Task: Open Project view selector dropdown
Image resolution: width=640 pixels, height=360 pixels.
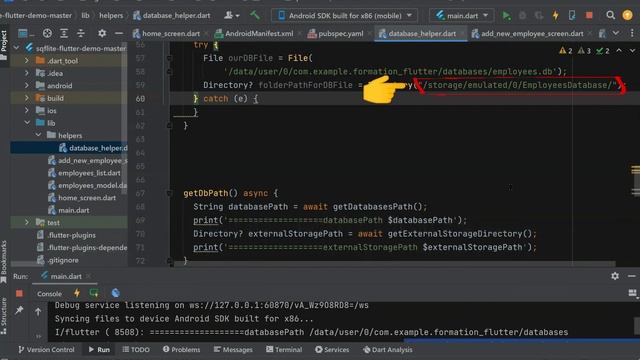Action: 26,33
